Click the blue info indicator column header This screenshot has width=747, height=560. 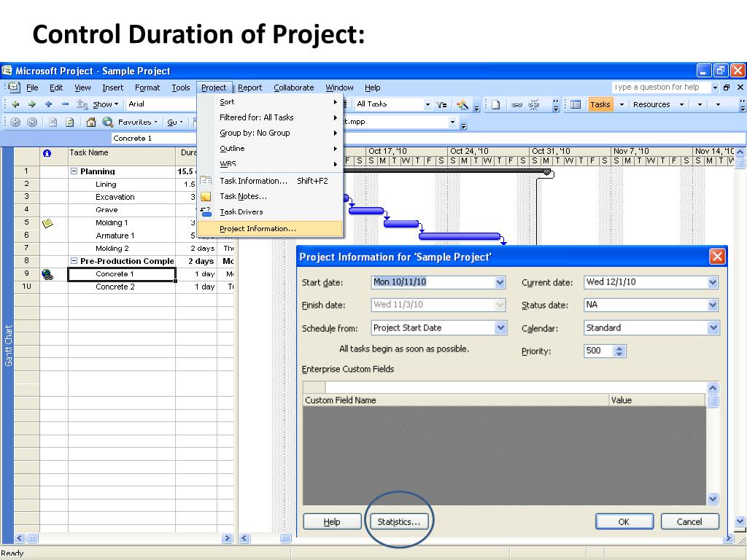[x=47, y=153]
